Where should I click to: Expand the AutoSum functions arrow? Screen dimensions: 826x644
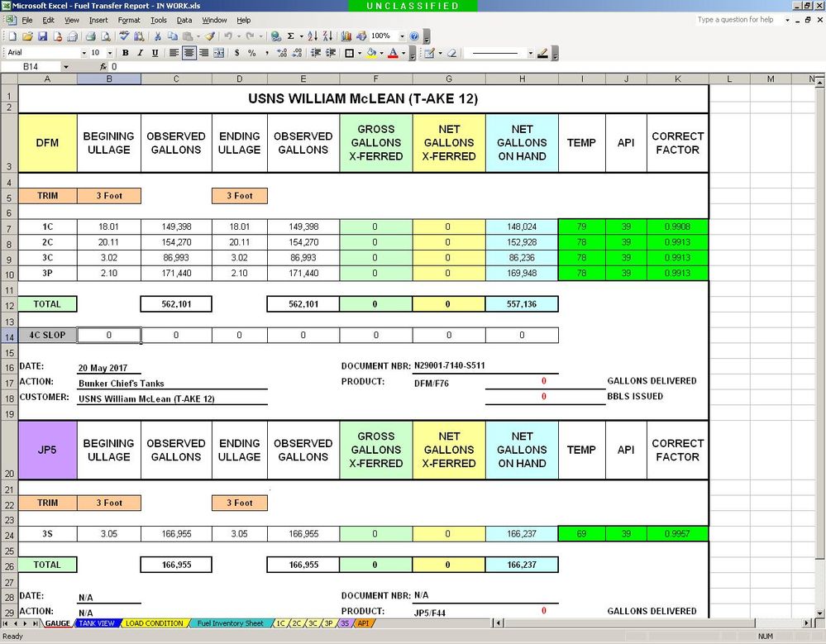tap(301, 36)
